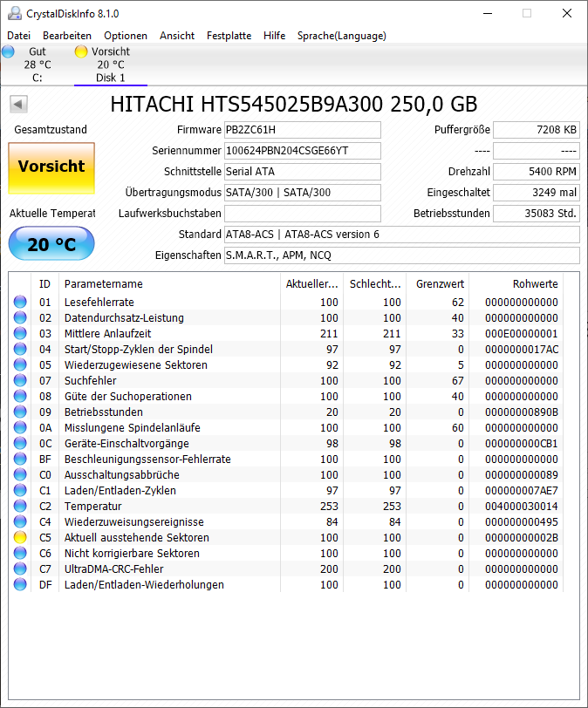Click the yellow status orb for Disk 1
Viewport: 588px width, 708px height.
click(81, 51)
